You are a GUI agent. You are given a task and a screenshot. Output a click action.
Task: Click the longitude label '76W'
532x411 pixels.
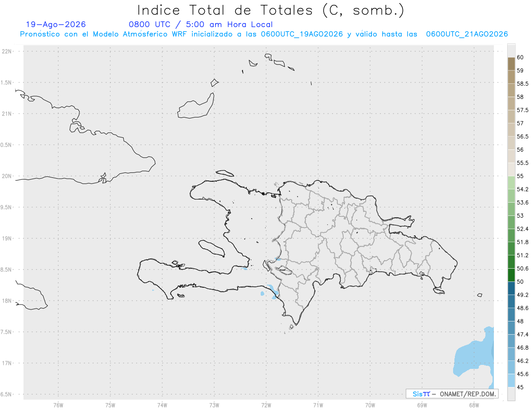58,405
